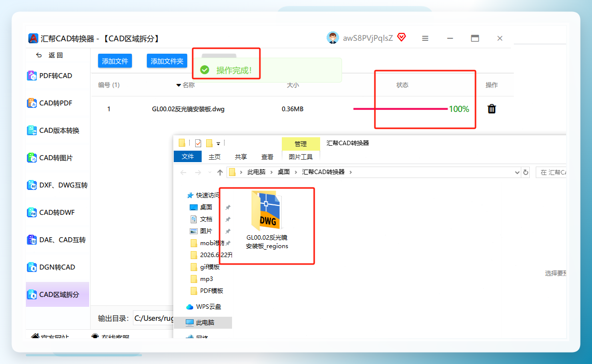592x364 pixels.
Task: Customize quick access toolbar dropdown
Action: pyautogui.click(x=218, y=144)
